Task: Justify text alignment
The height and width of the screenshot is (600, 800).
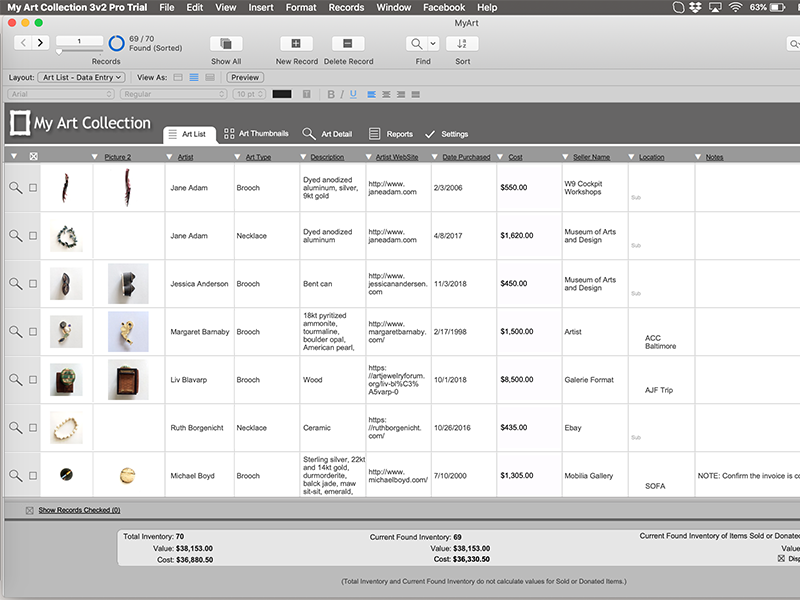Action: tap(416, 94)
